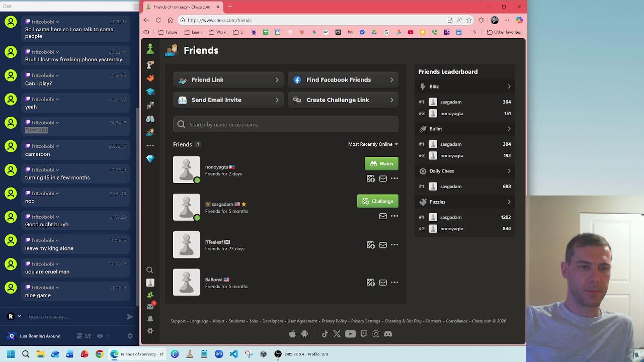Open the X (Twitter) icon in footer

[337, 334]
